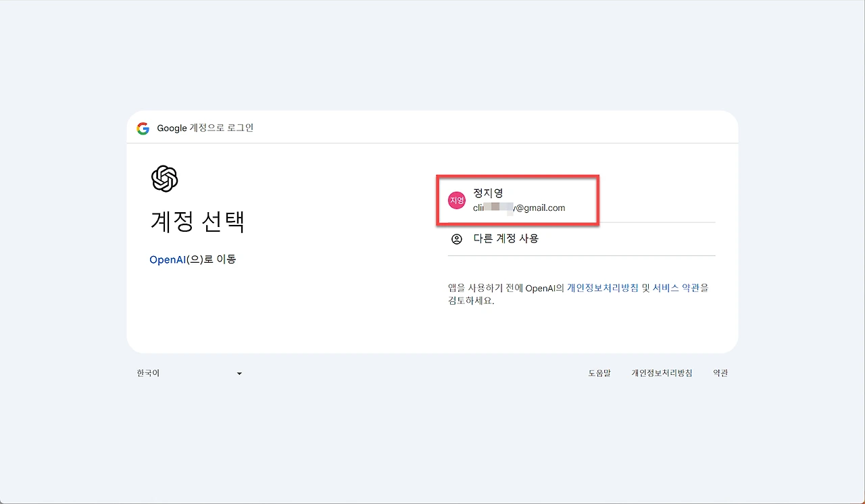Click the Google logo in the header
The width and height of the screenshot is (865, 504).
click(x=143, y=128)
